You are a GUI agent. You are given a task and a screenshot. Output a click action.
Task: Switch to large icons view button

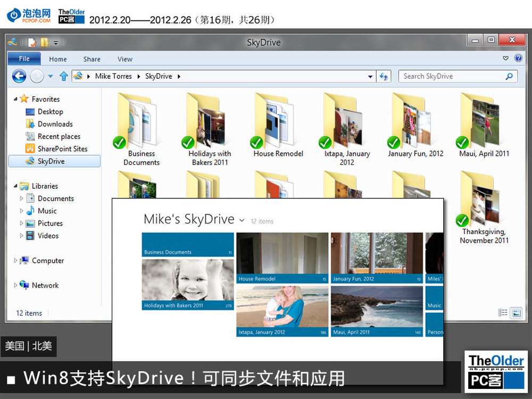(x=517, y=313)
